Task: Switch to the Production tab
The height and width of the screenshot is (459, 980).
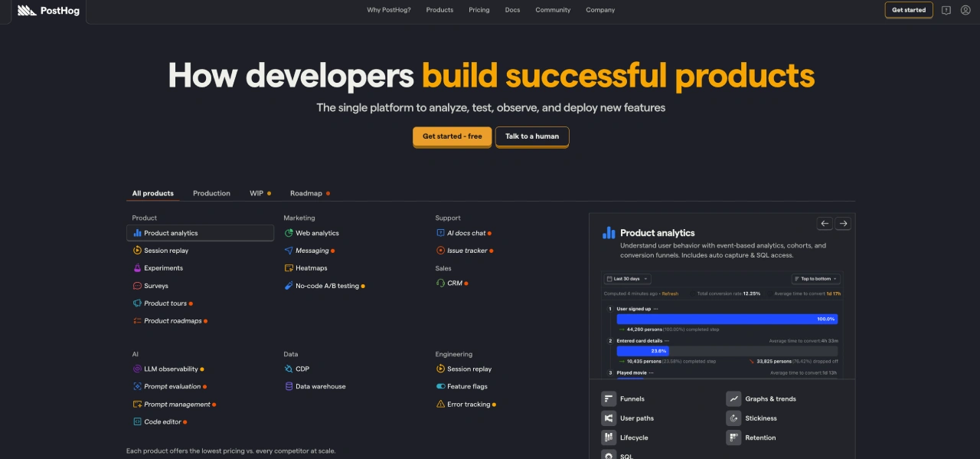Action: pos(211,193)
